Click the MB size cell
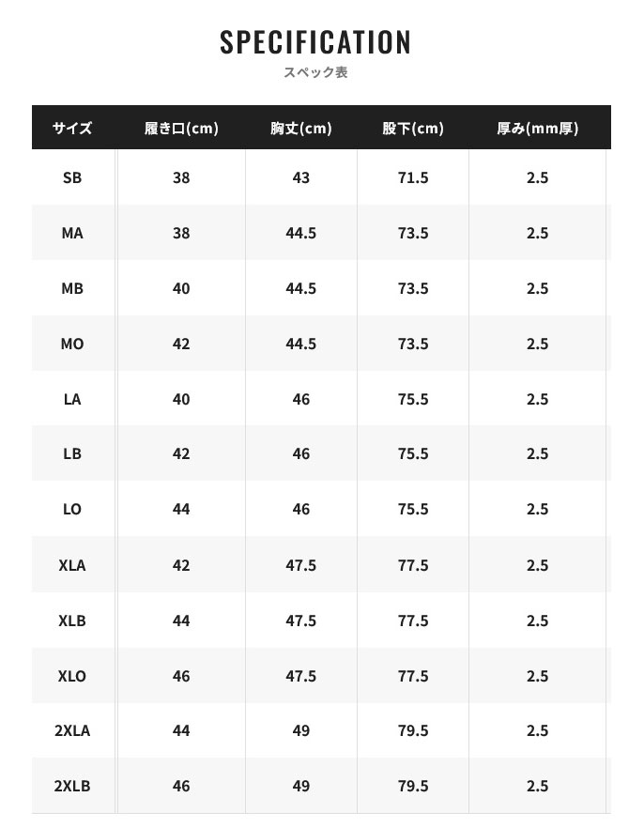This screenshot has height=828, width=644. [72, 288]
